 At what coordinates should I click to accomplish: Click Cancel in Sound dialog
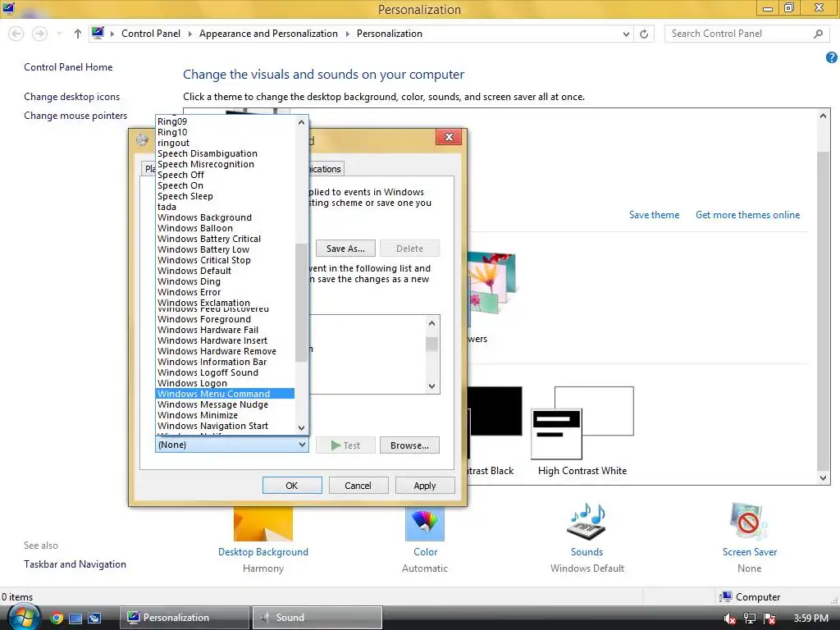click(x=358, y=486)
